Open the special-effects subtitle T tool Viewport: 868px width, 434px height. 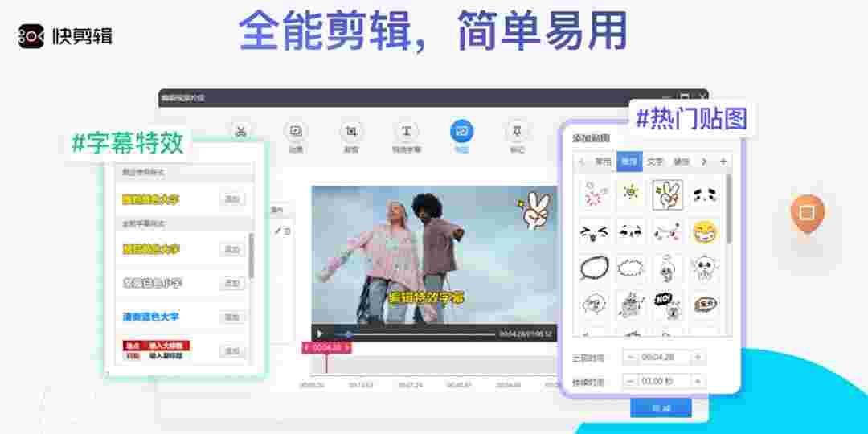[407, 132]
